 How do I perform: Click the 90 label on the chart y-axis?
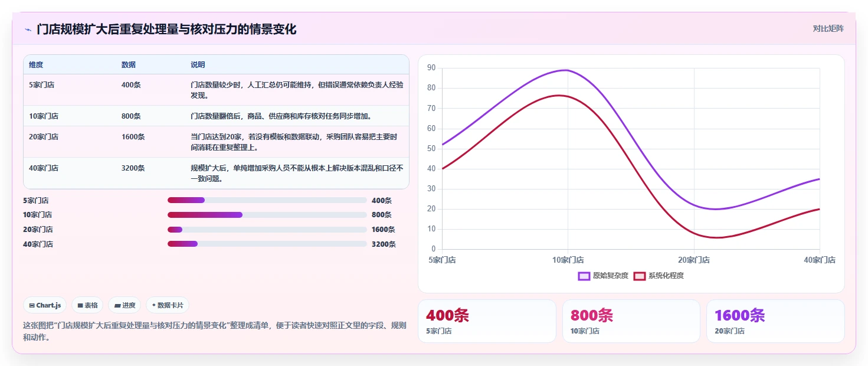coord(431,68)
